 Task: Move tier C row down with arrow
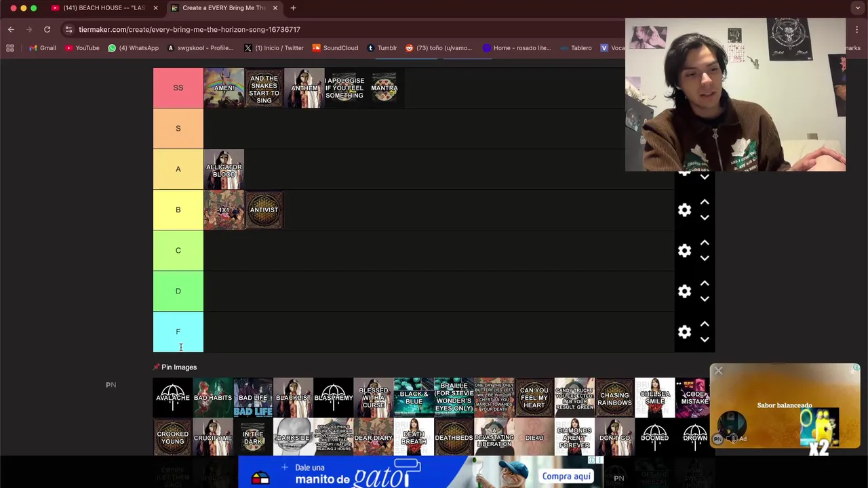tap(705, 258)
